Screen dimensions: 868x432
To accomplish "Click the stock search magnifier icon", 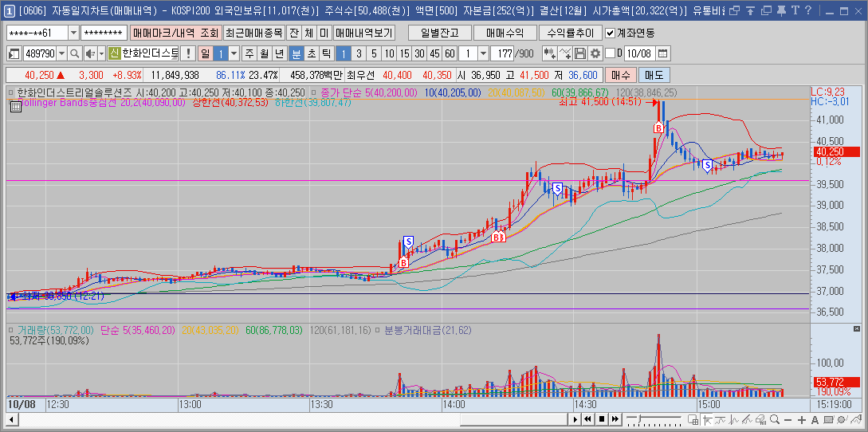I will (x=74, y=53).
